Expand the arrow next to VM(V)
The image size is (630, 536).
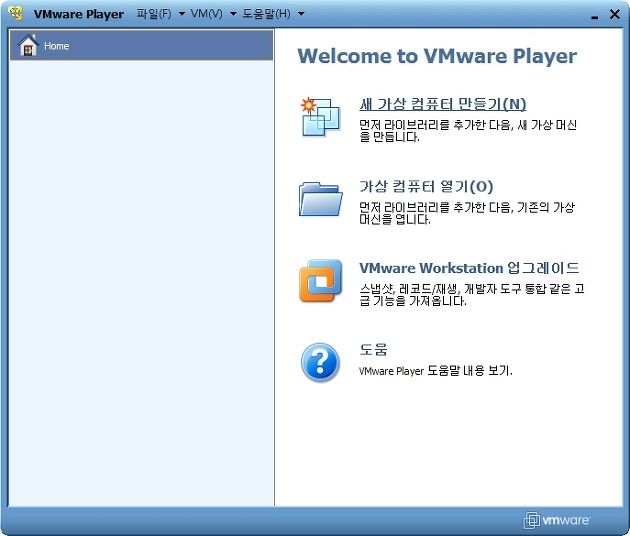pyautogui.click(x=233, y=14)
